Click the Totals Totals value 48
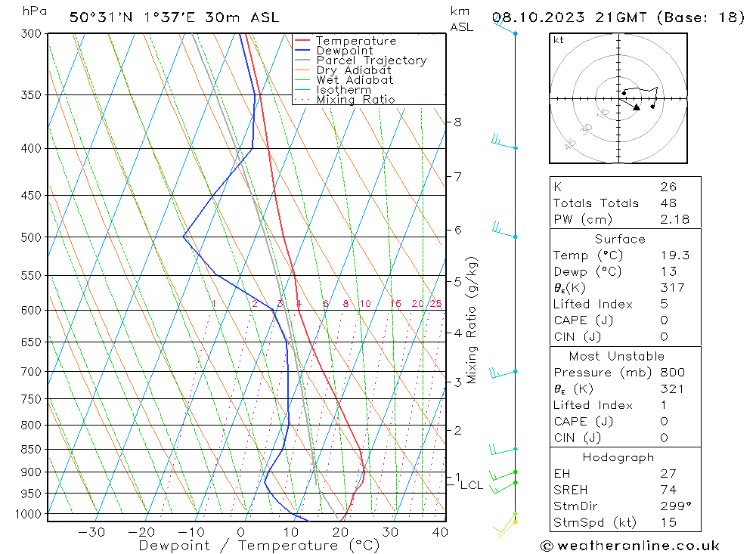This screenshot has height=554, width=756. pyautogui.click(x=669, y=203)
